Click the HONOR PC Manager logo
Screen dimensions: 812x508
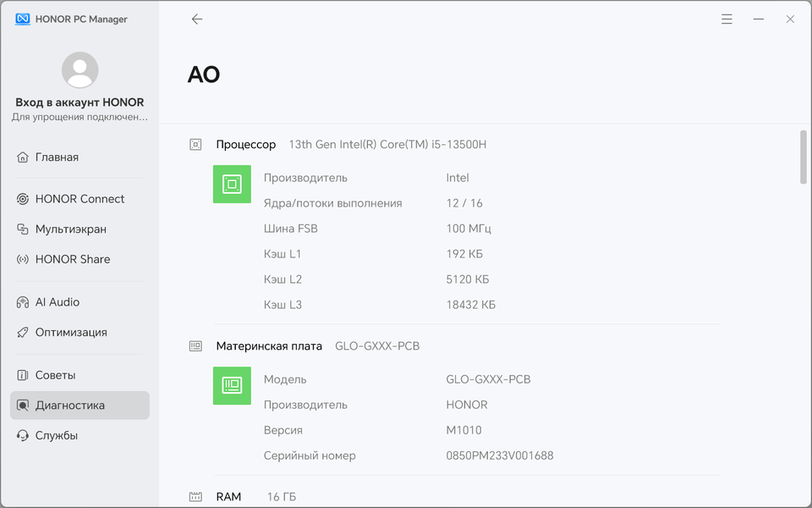click(x=23, y=19)
